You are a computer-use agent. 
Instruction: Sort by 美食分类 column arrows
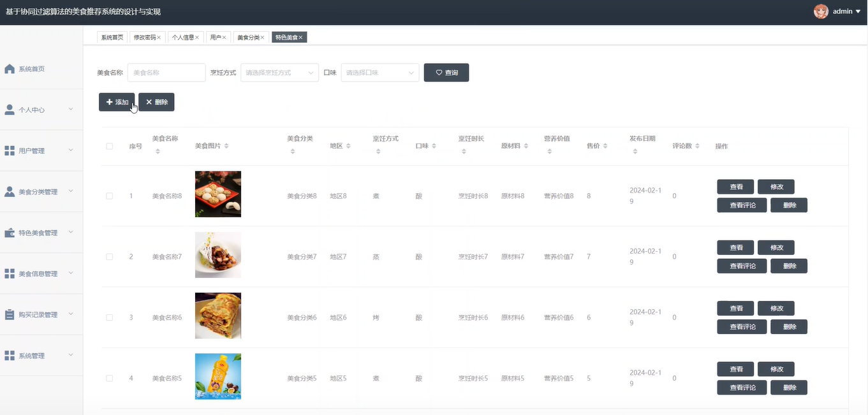pos(293,151)
